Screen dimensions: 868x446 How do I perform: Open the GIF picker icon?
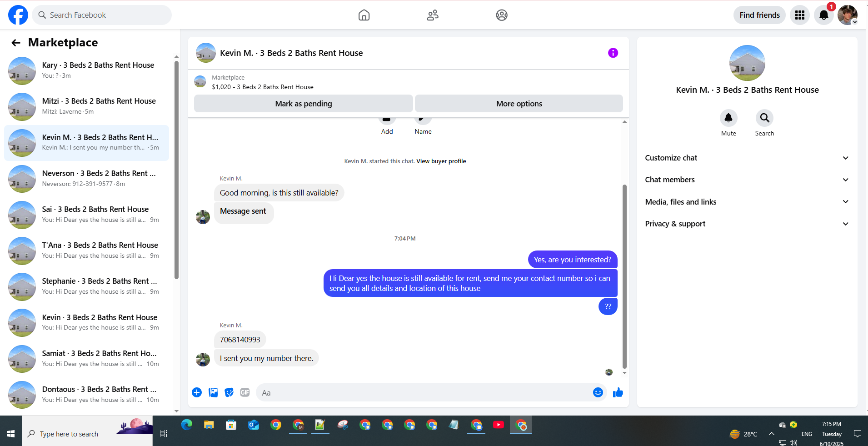245,392
